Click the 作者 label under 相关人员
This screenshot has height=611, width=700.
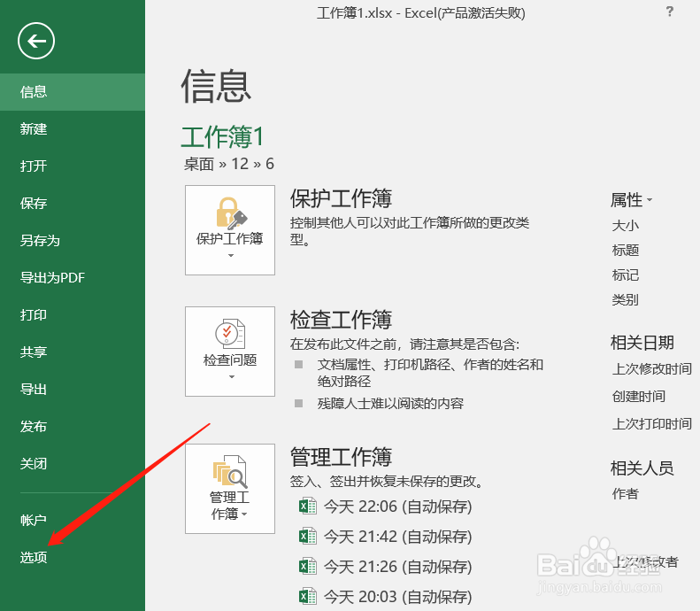pos(625,493)
